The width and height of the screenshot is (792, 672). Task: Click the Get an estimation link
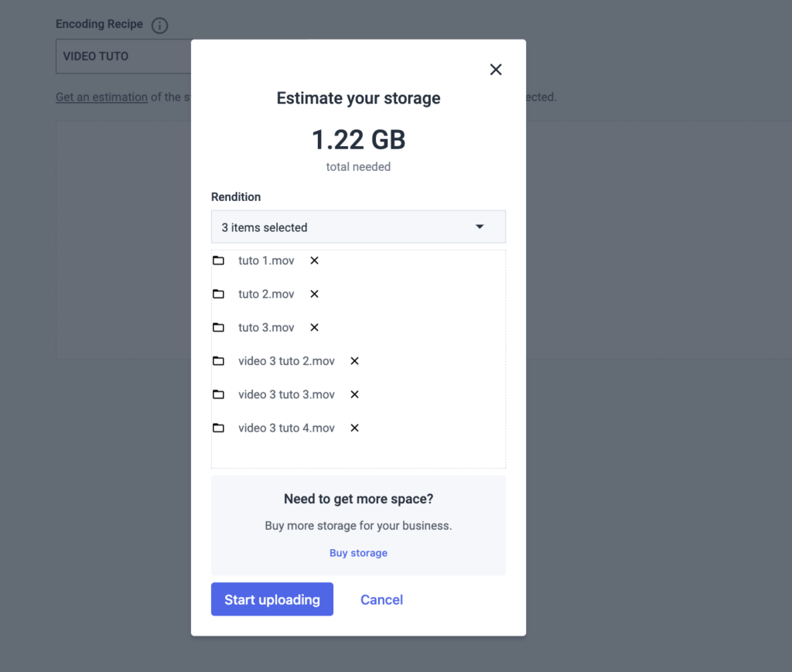coord(101,97)
